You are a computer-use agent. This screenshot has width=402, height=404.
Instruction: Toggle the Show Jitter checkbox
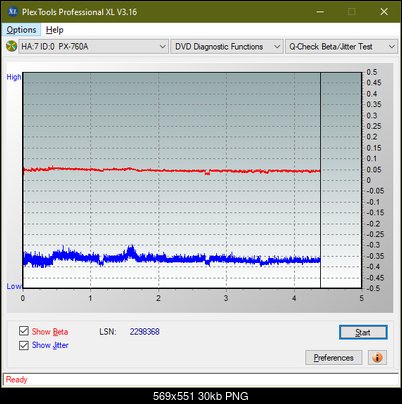click(x=24, y=345)
